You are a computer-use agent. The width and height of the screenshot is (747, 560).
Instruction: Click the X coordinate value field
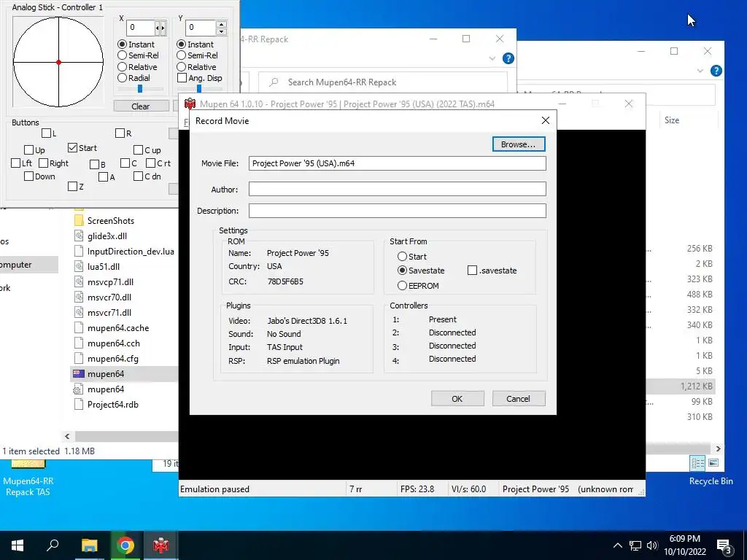[141, 28]
